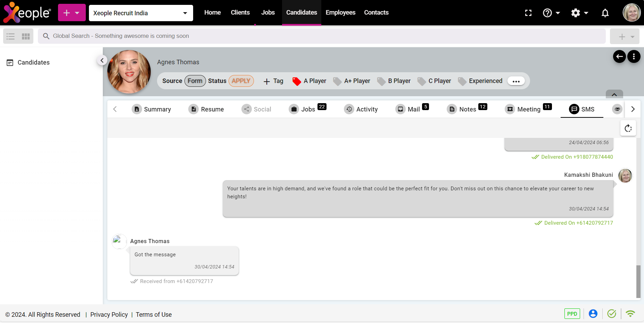Image resolution: width=644 pixels, height=323 pixels.
Task: Open the notifications bell
Action: [605, 13]
